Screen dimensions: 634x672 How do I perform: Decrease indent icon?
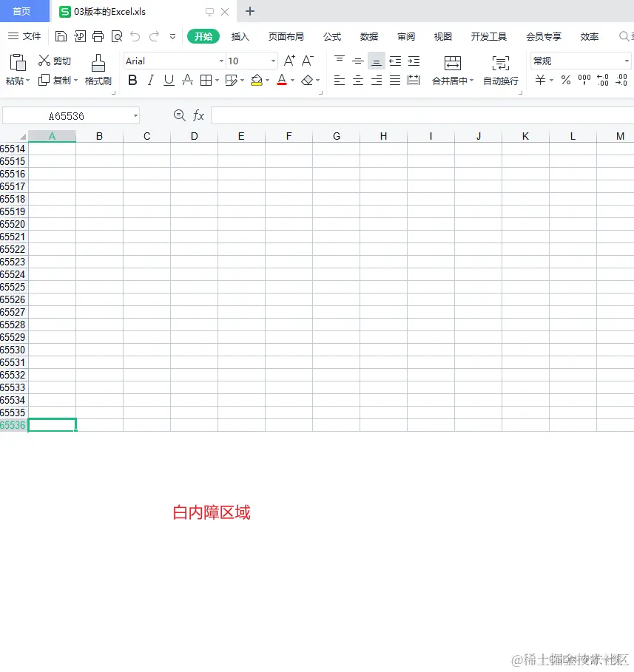tap(395, 61)
